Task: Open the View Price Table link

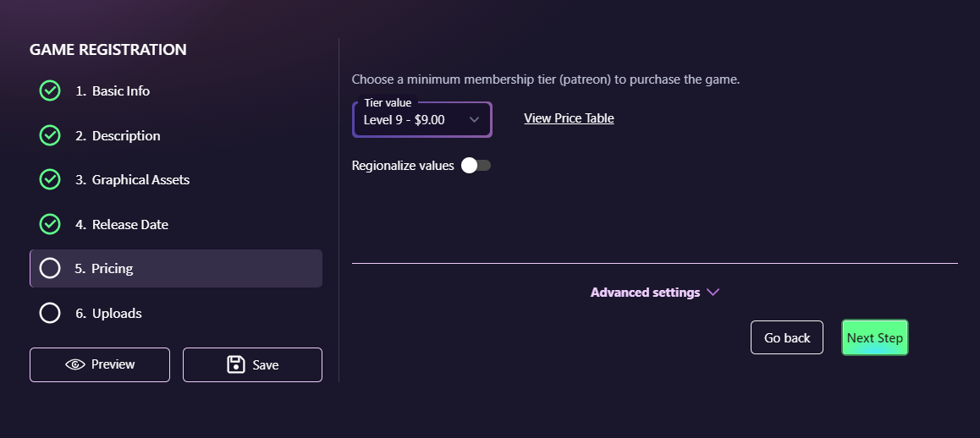Action: coord(569,118)
